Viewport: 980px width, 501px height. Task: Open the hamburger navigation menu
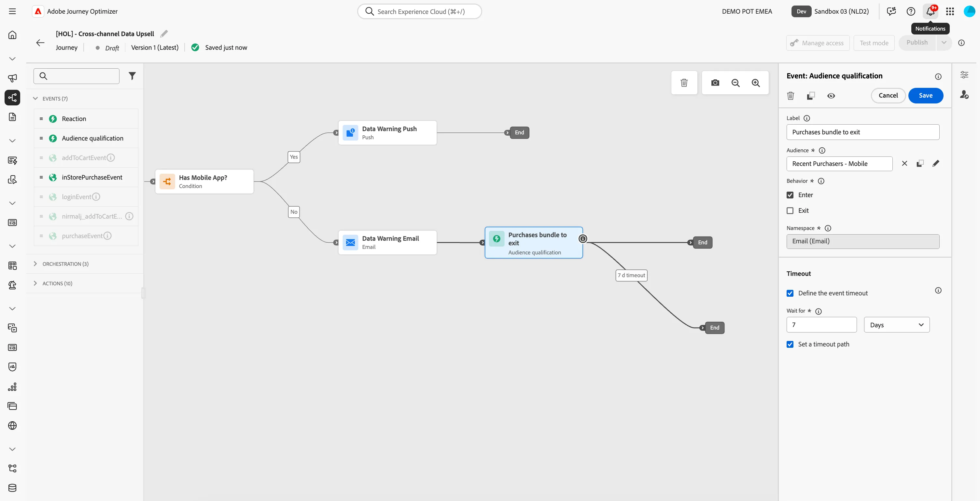tap(12, 11)
